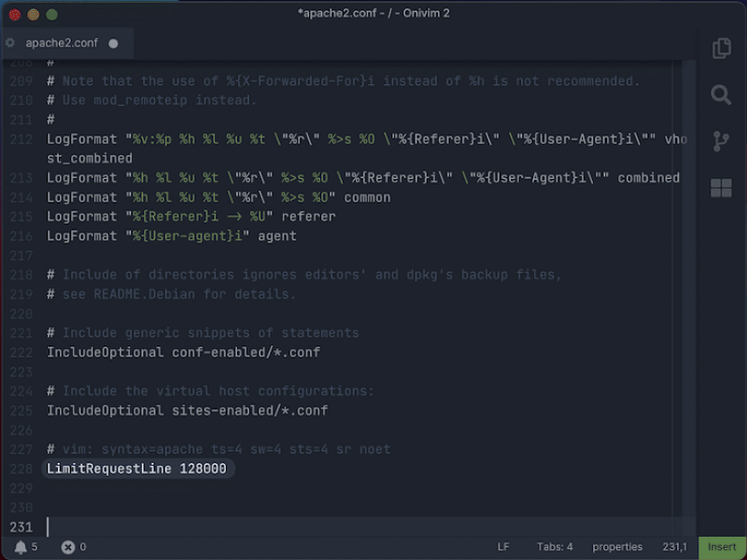Click the editor's vertical scrollbar

click(x=690, y=280)
